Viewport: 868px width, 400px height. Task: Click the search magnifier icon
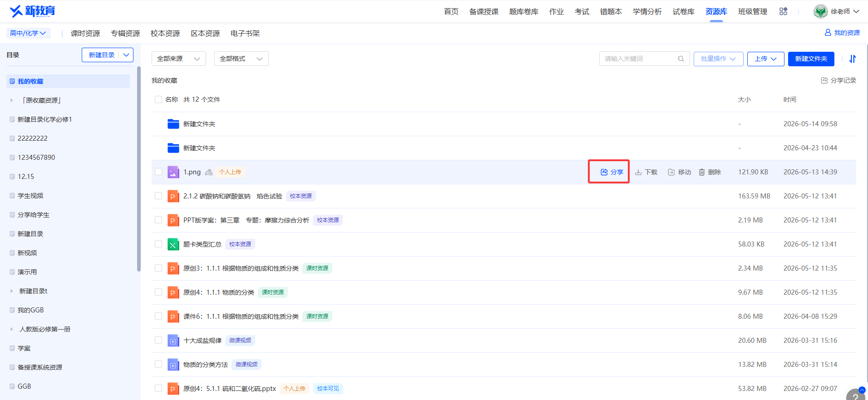[681, 59]
